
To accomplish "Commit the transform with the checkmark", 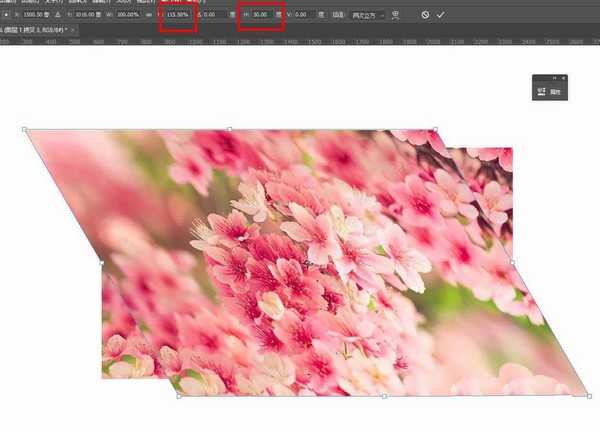I will click(440, 16).
